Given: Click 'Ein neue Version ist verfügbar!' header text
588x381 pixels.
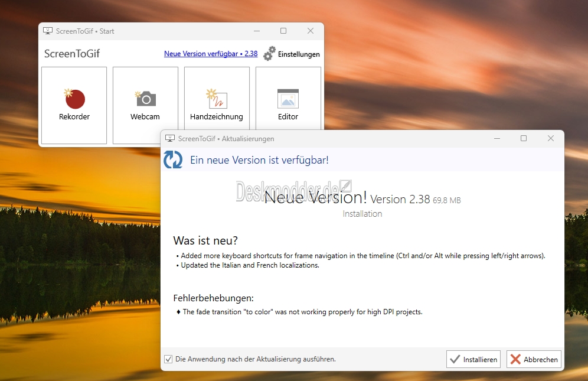Looking at the screenshot, I should pos(259,160).
